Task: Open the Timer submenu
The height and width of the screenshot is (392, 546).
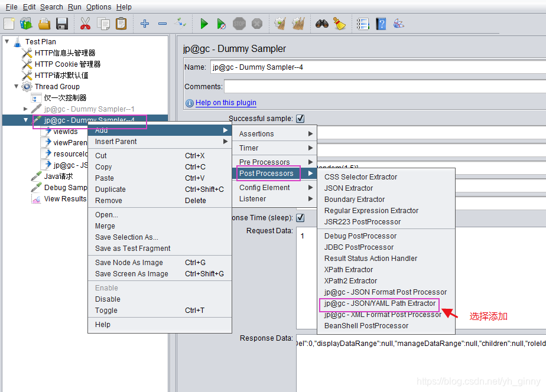Action: pyautogui.click(x=275, y=148)
